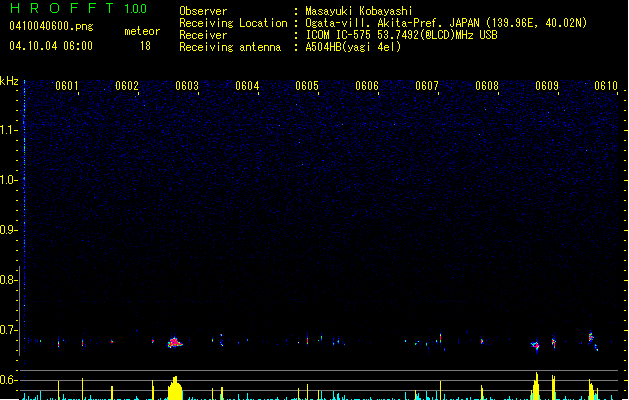Click the meteor echo blob just before 0609
The image size is (629, 400).
[536, 345]
